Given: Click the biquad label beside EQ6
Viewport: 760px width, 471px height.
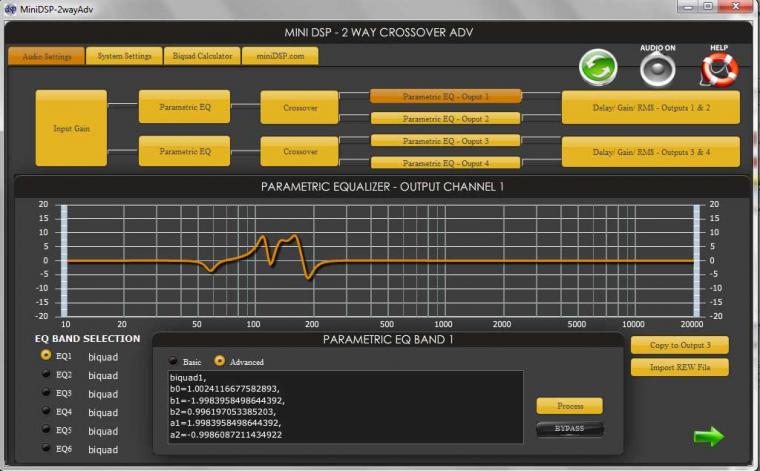Looking at the screenshot, I should click(x=103, y=450).
